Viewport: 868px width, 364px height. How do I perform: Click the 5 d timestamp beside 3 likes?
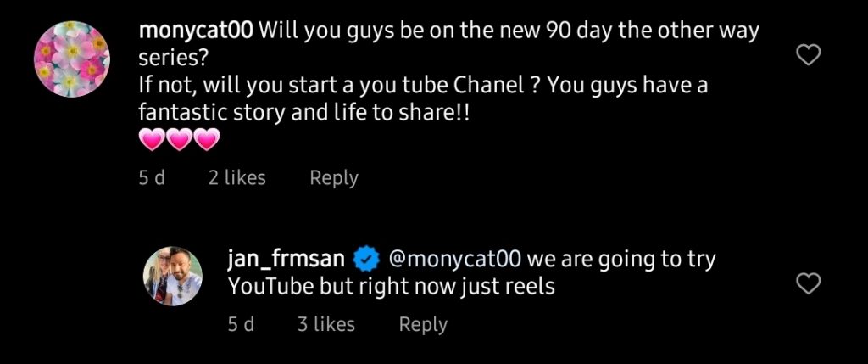pos(241,324)
